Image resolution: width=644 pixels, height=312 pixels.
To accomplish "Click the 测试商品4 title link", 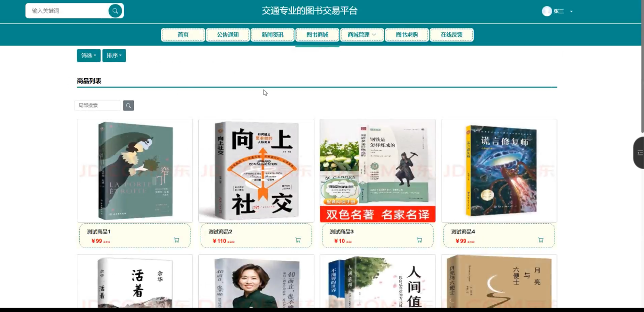I will (463, 232).
